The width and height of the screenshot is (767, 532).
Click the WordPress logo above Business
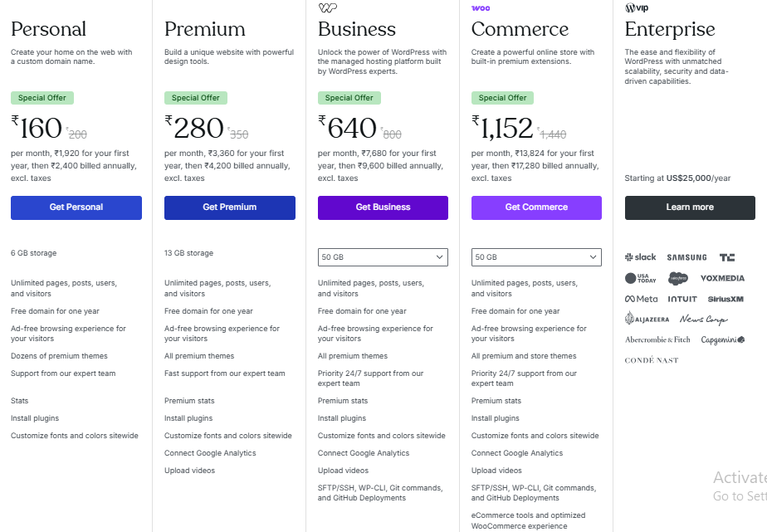[x=327, y=7]
